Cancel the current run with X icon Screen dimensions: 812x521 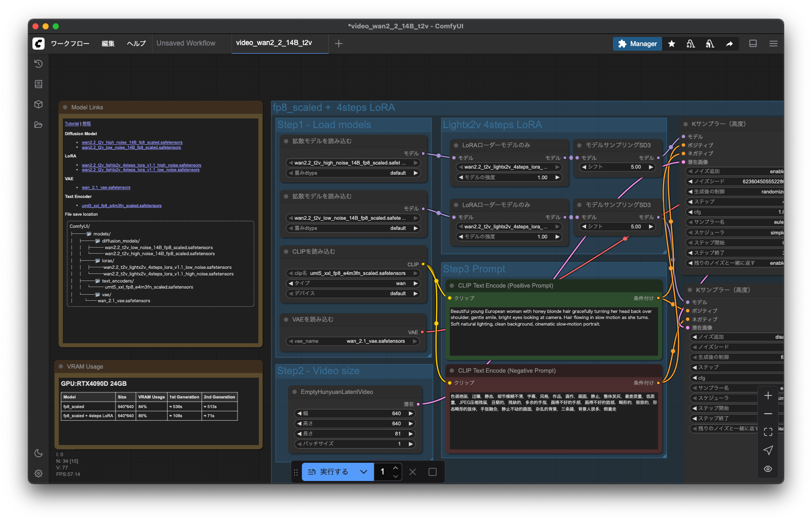(413, 472)
